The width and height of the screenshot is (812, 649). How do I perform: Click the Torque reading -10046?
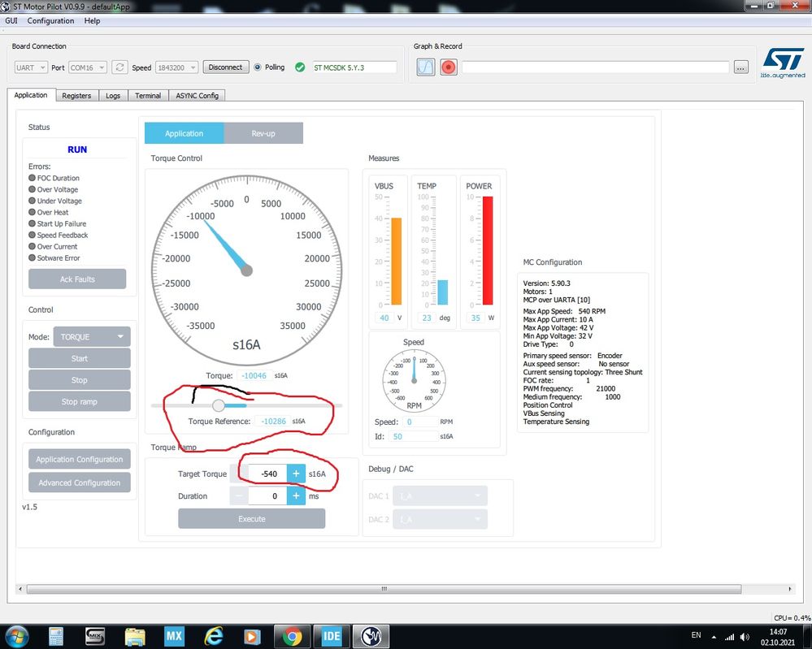click(254, 376)
